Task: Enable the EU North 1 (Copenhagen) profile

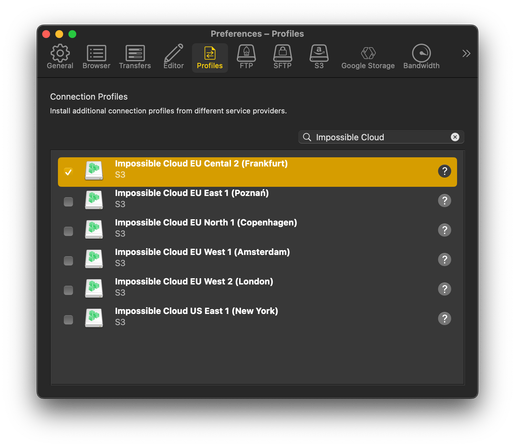Action: pos(68,231)
